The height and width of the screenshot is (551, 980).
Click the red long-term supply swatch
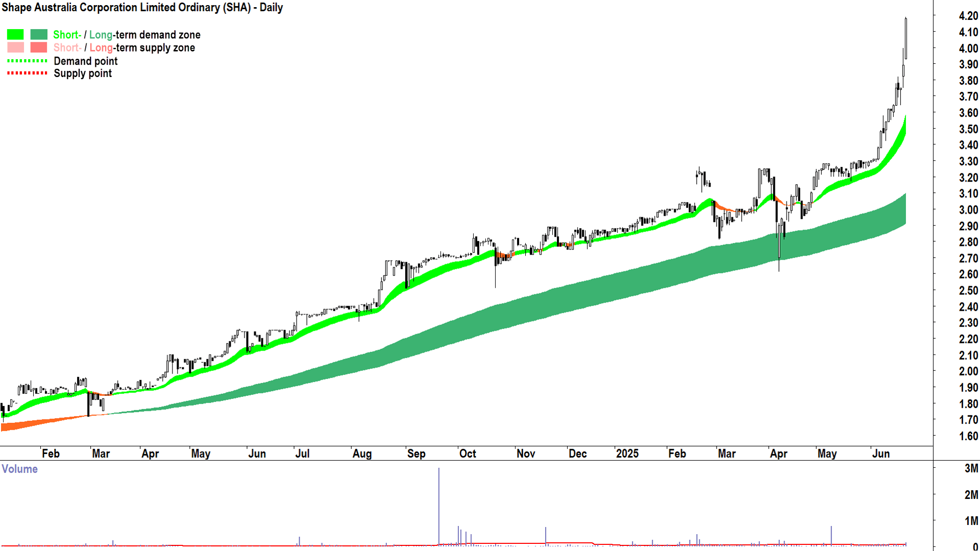click(39, 47)
